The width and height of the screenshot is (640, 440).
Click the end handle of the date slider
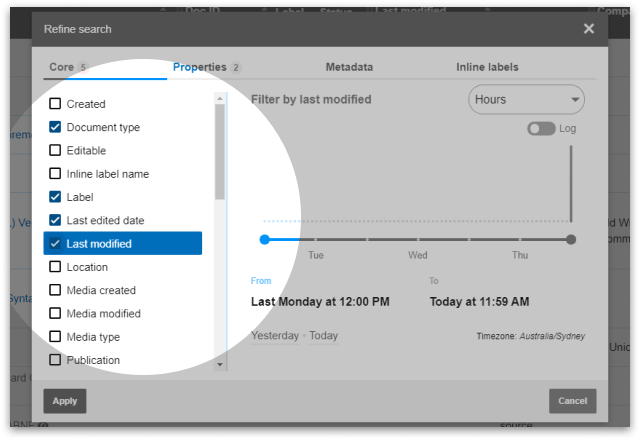[x=571, y=239]
